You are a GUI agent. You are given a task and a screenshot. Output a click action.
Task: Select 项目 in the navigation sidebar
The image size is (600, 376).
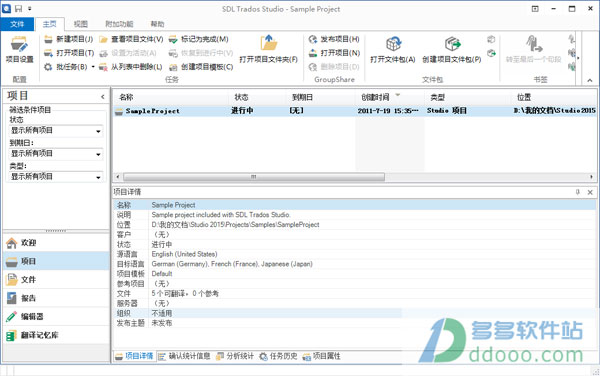tap(56, 261)
